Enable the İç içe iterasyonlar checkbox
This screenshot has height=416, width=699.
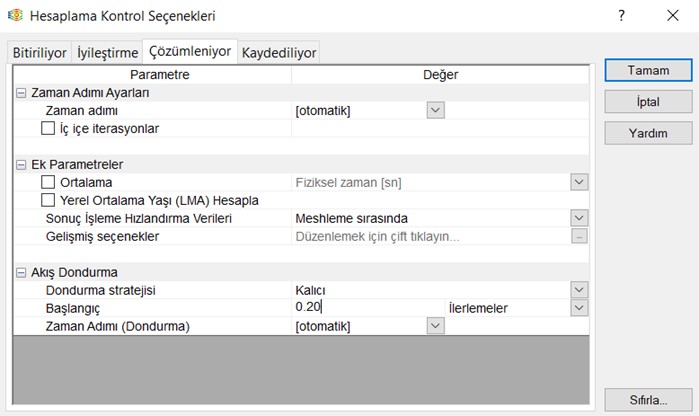[48, 128]
